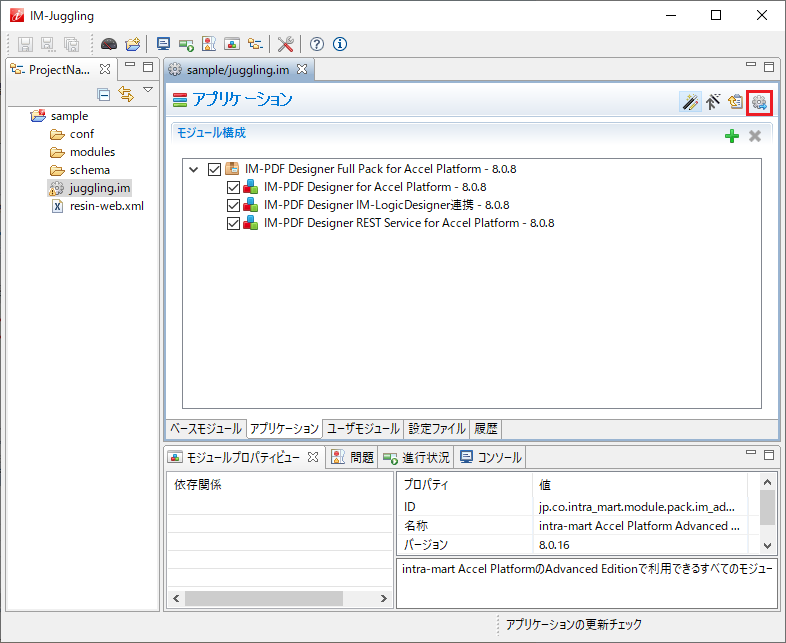786x643 pixels.
Task: Maximize the IM-Juggling window
Action: pyautogui.click(x=716, y=15)
